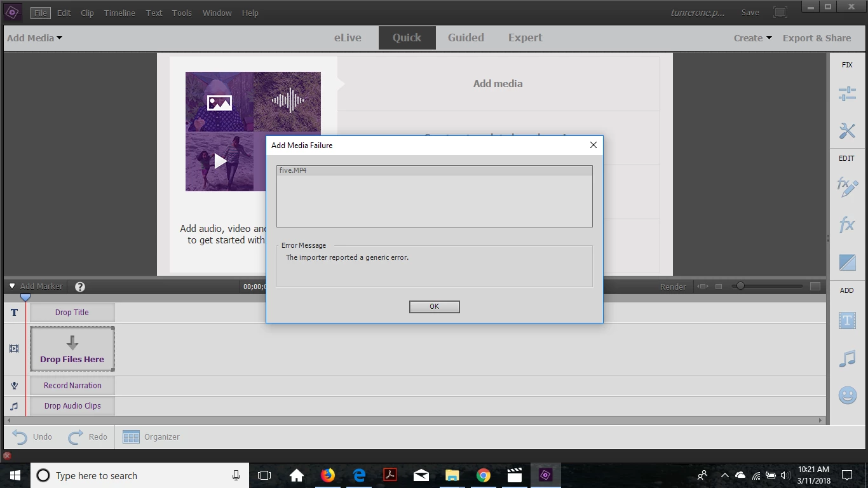
Task: Open File Explorer from the taskbar
Action: point(452,475)
